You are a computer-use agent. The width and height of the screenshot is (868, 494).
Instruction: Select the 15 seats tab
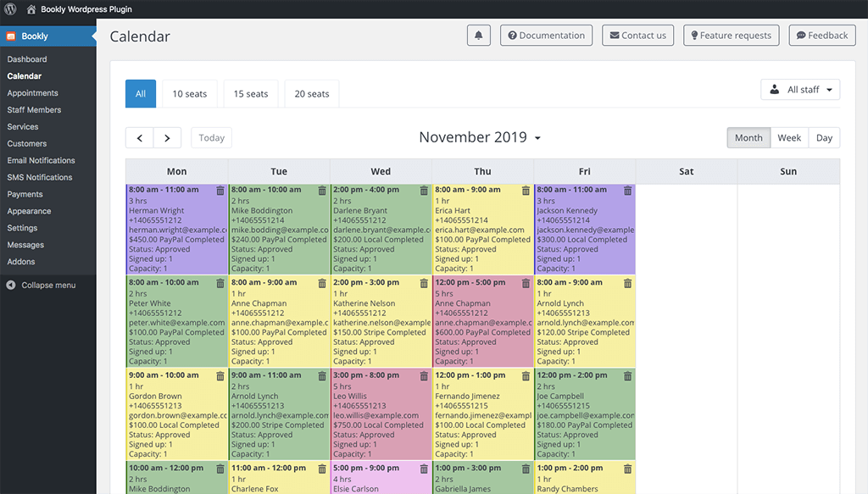tap(251, 93)
